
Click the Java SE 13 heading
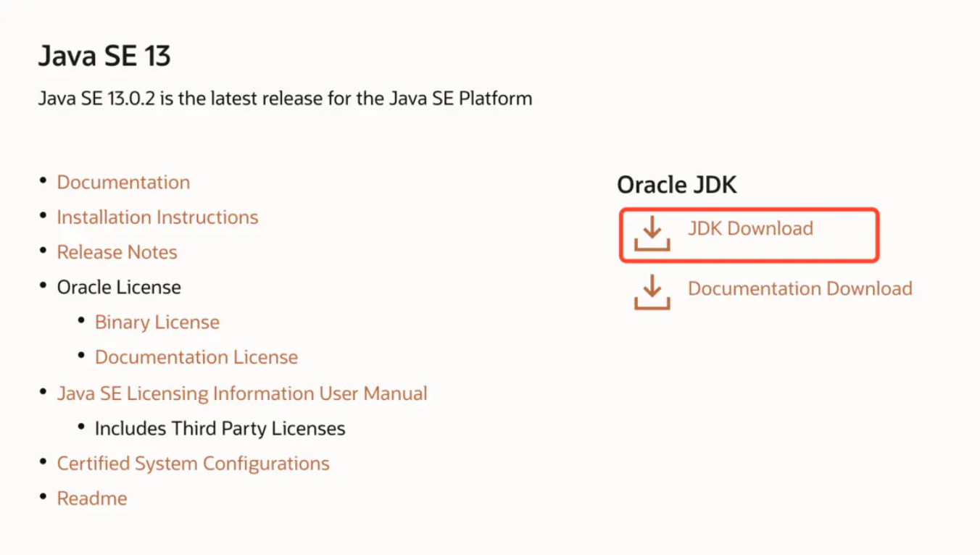click(104, 56)
